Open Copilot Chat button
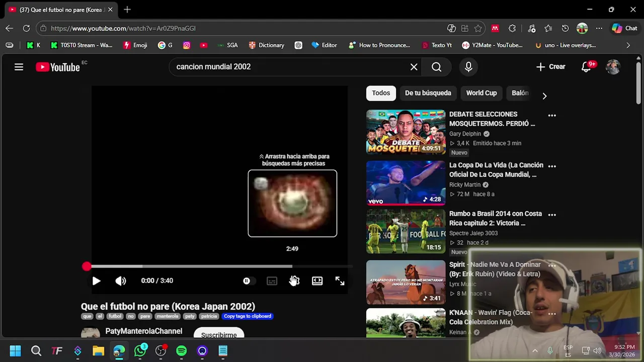 (x=624, y=28)
